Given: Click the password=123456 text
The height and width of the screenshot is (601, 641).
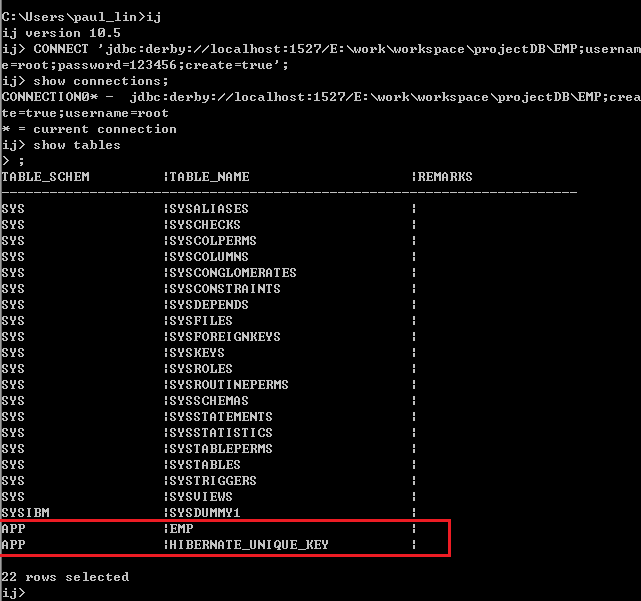Looking at the screenshot, I should 117,65.
